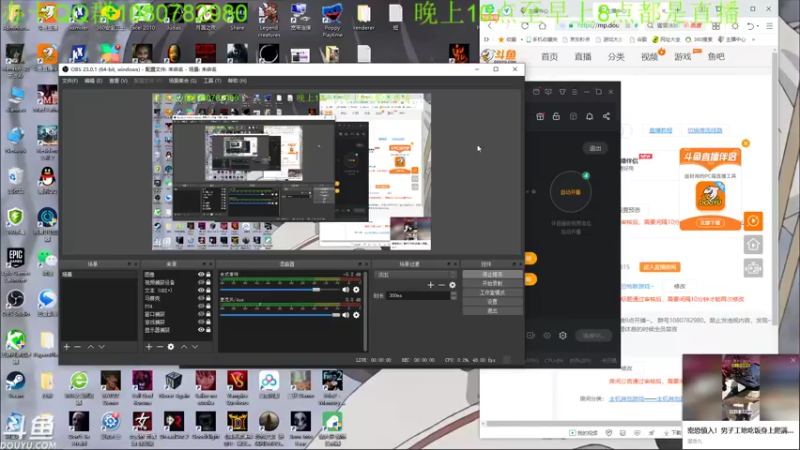Open Epic Games Launcher desktop icon

(15, 265)
